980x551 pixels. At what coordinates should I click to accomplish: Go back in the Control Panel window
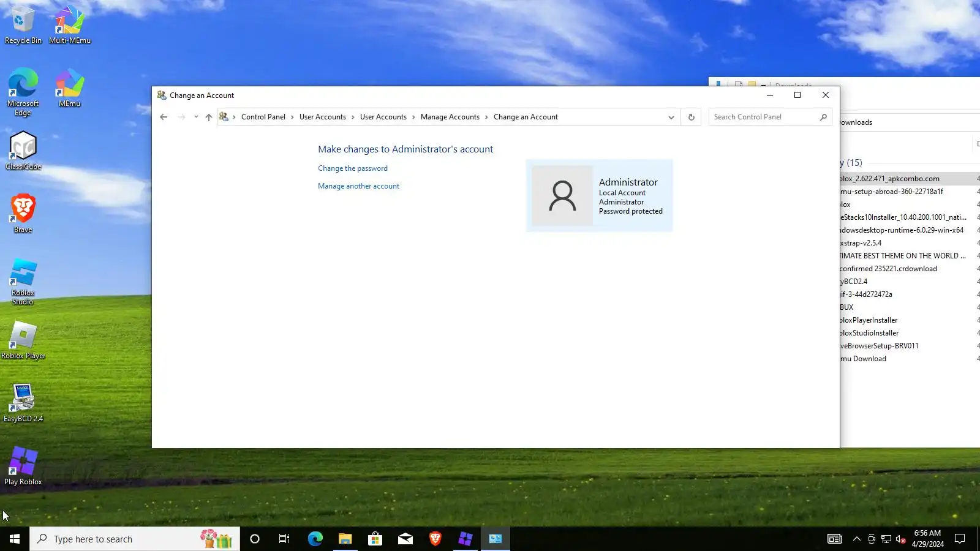pos(164,117)
